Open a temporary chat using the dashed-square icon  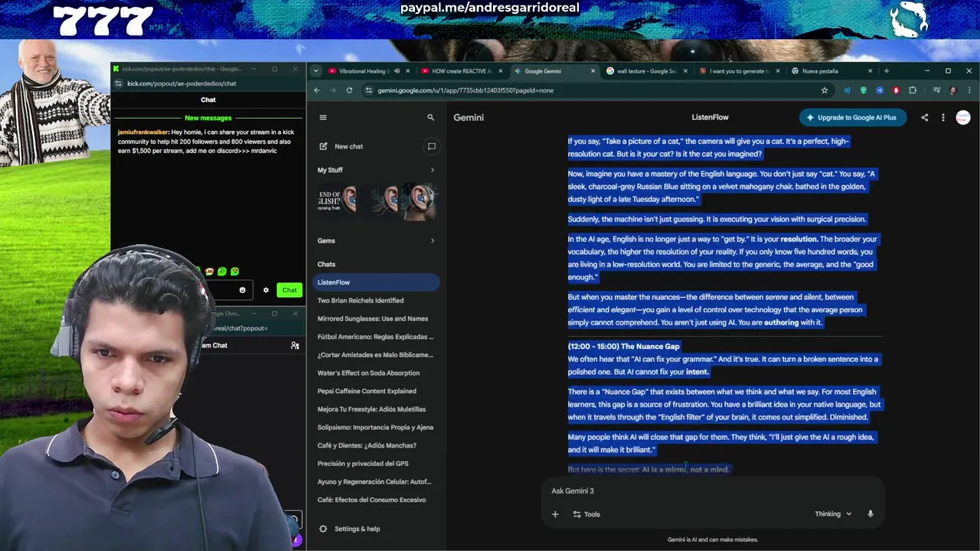tap(432, 146)
